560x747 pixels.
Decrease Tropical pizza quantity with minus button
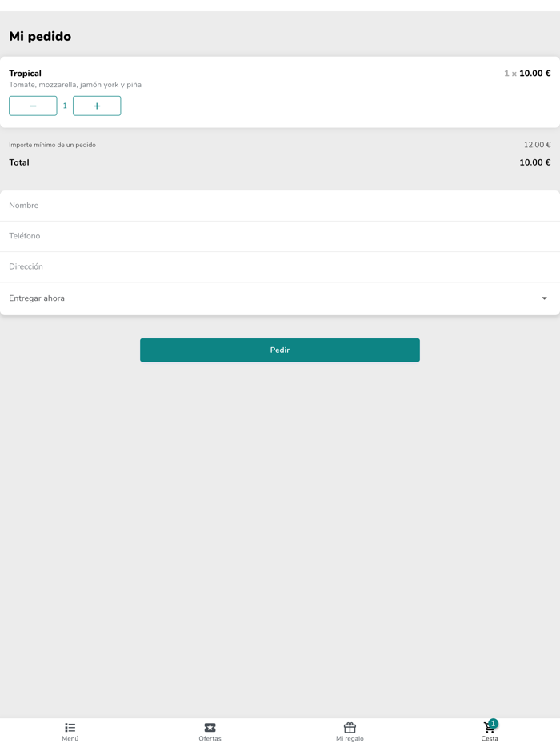(33, 106)
